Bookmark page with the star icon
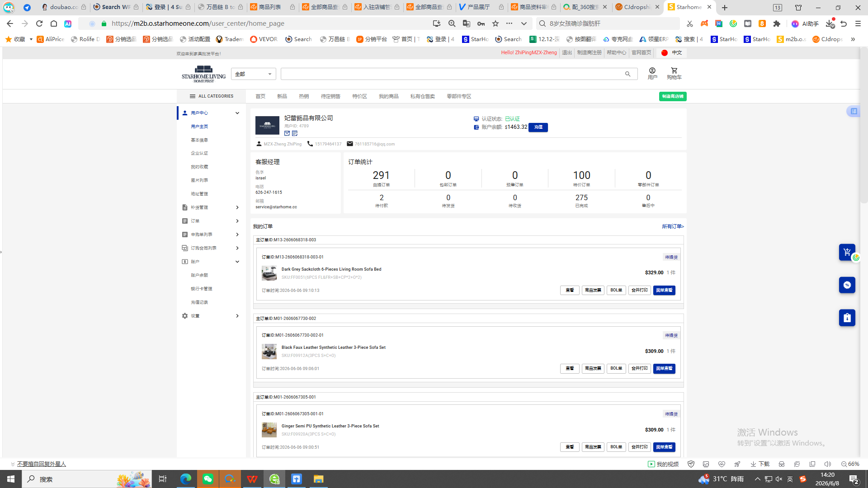 point(495,23)
